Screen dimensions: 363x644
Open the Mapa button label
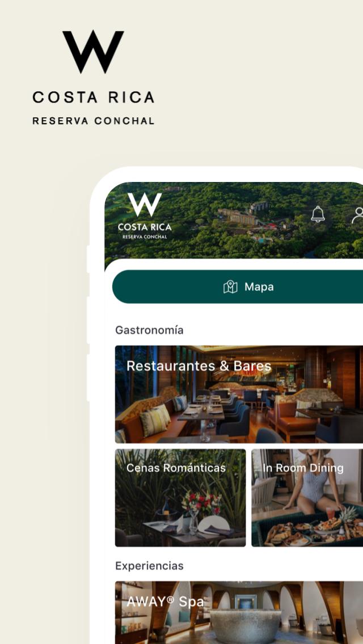259,287
